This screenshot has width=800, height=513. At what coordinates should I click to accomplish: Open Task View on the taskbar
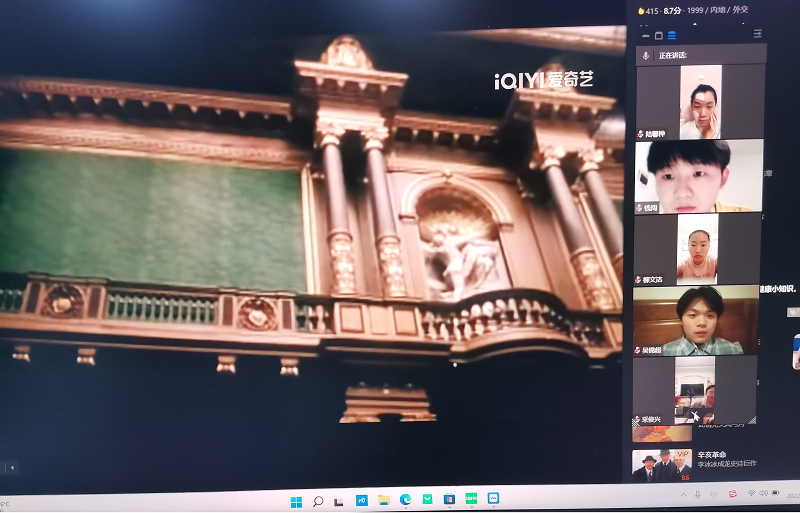pyautogui.click(x=338, y=502)
